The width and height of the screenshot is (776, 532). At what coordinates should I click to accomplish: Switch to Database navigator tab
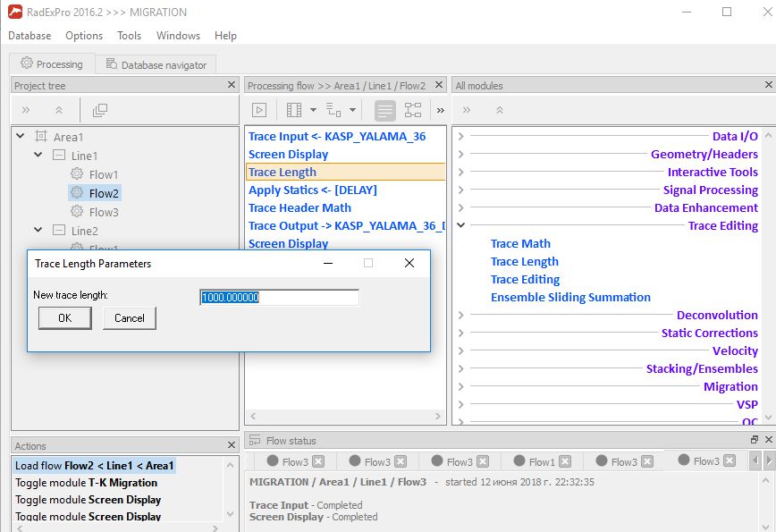click(x=156, y=65)
